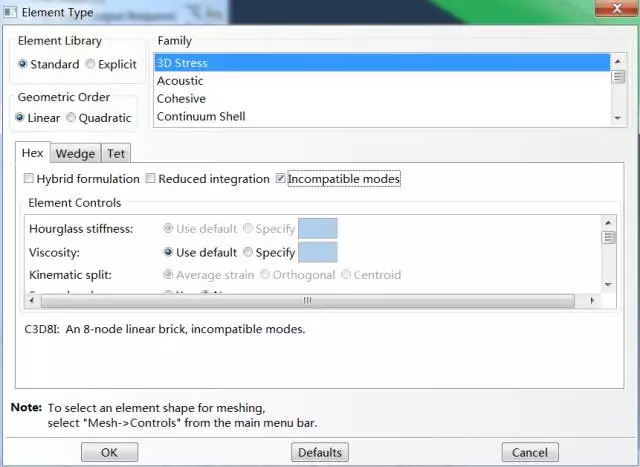Select Continuum Shell family entry
The height and width of the screenshot is (467, 640).
click(x=382, y=116)
